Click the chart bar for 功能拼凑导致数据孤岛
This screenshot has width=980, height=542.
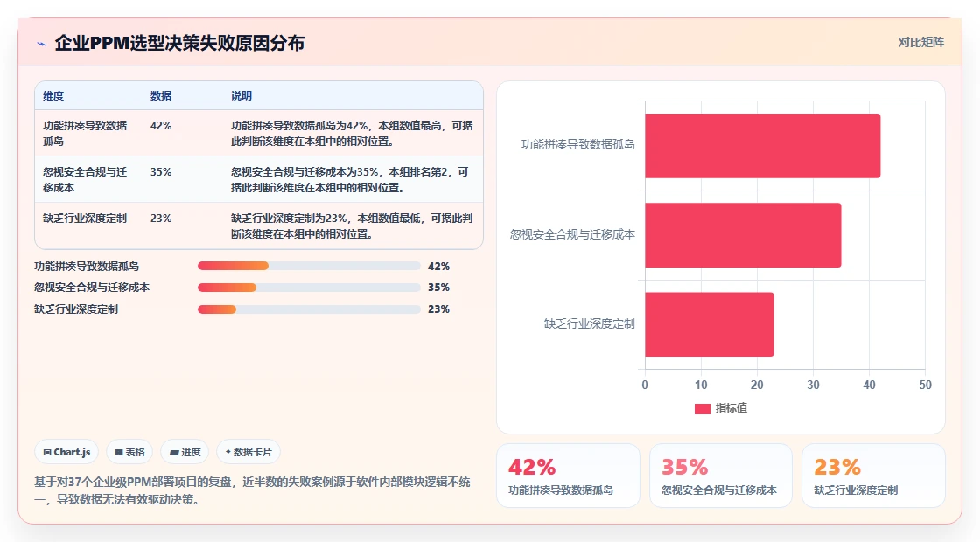[x=762, y=145]
